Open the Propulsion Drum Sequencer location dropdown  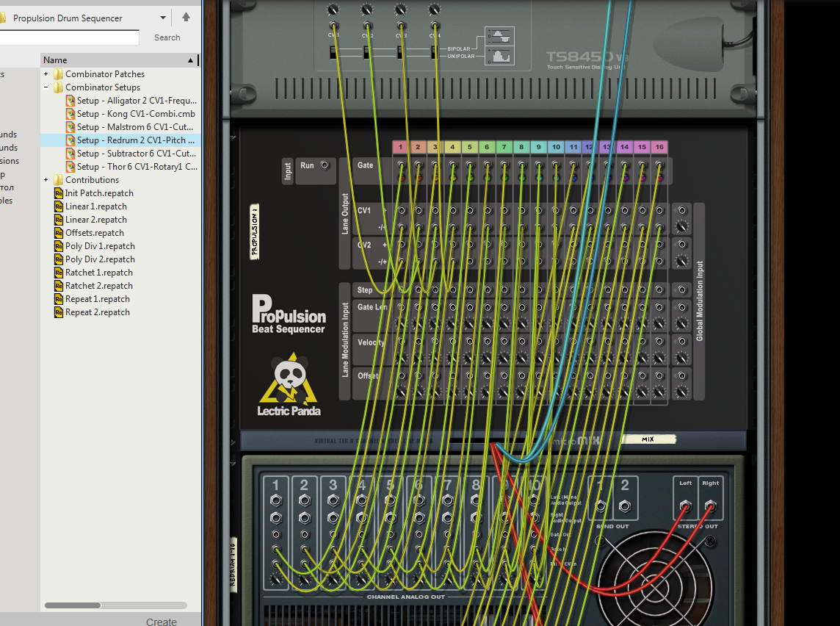[x=163, y=18]
